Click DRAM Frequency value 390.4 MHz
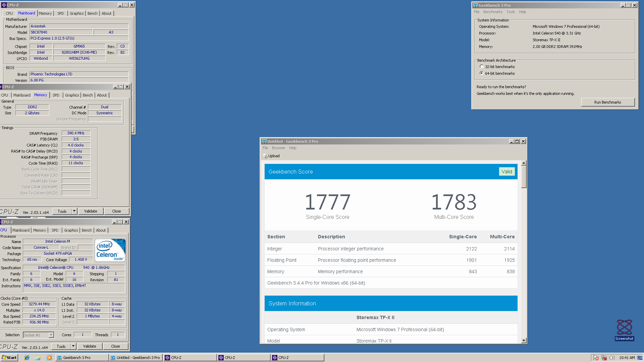Image resolution: width=644 pixels, height=362 pixels. point(76,133)
